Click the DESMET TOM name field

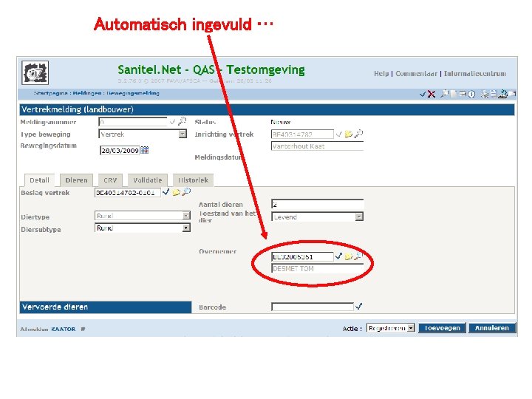coord(317,269)
